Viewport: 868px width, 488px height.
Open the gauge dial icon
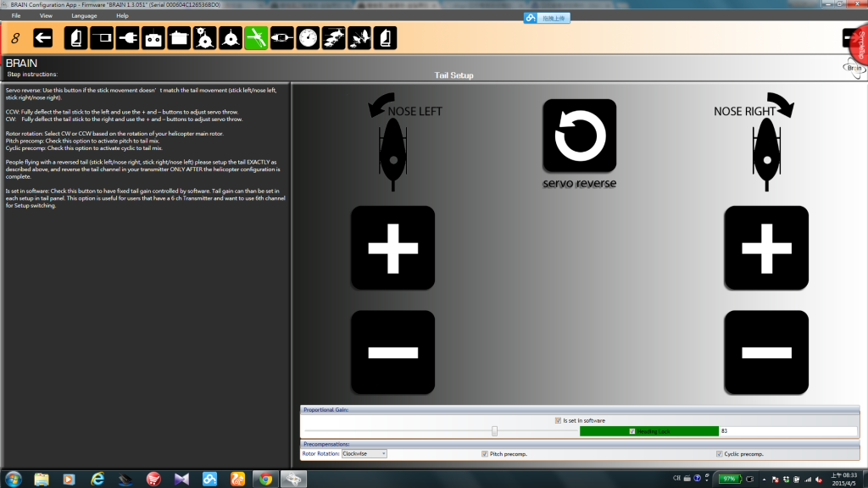coord(308,38)
